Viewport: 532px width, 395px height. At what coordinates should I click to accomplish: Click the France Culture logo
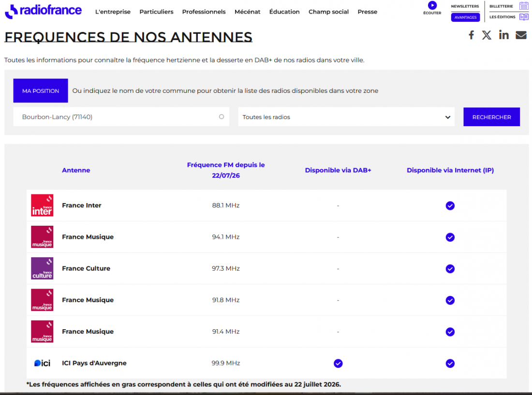(x=42, y=268)
